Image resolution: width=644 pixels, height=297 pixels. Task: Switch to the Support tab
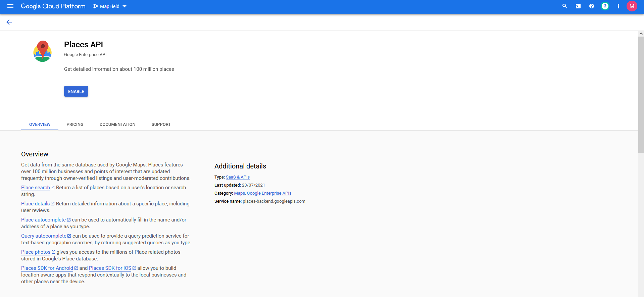(x=161, y=125)
